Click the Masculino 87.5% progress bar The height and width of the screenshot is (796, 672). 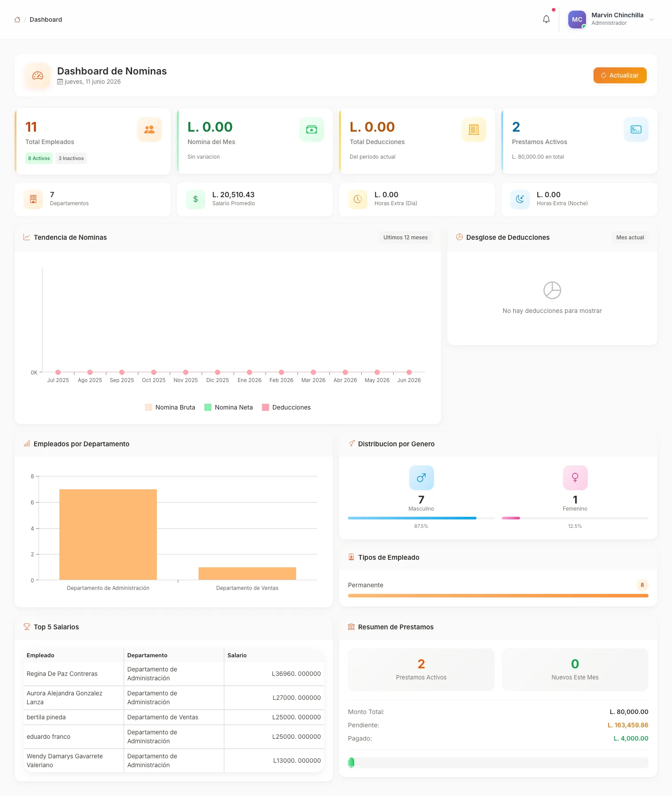point(421,518)
